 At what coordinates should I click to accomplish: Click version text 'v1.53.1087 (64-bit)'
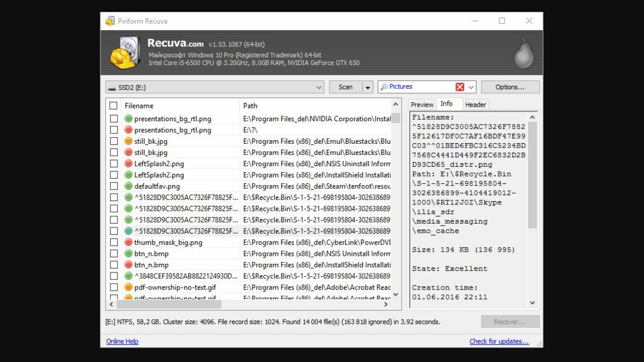tap(236, 45)
